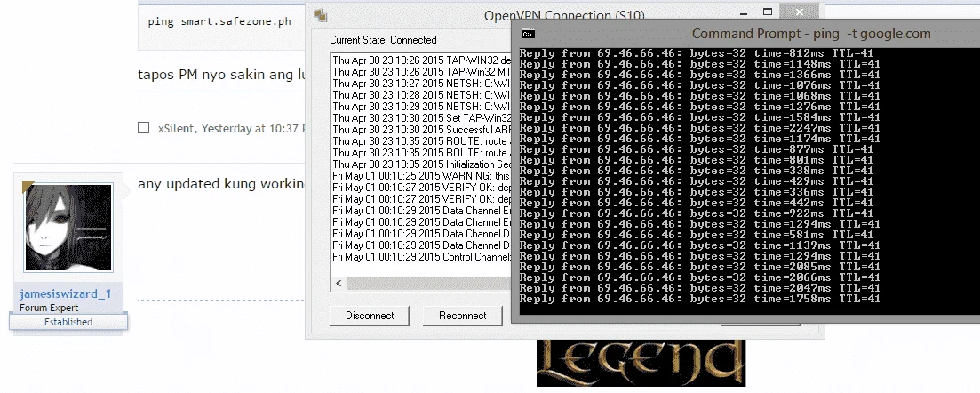Click the 'Fri May 01 00:10:25 2015 WARNING' log line
Screen dimensions: 980x393
click(421, 176)
